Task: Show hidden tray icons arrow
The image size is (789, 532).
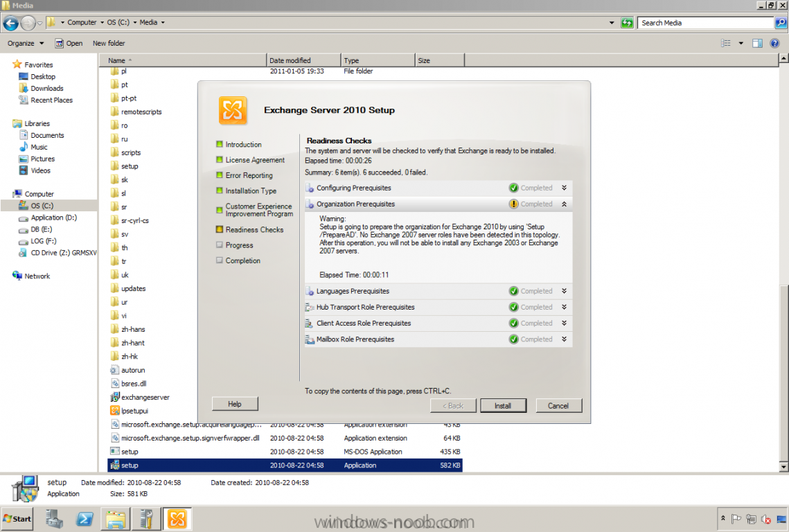Action: 722,518
